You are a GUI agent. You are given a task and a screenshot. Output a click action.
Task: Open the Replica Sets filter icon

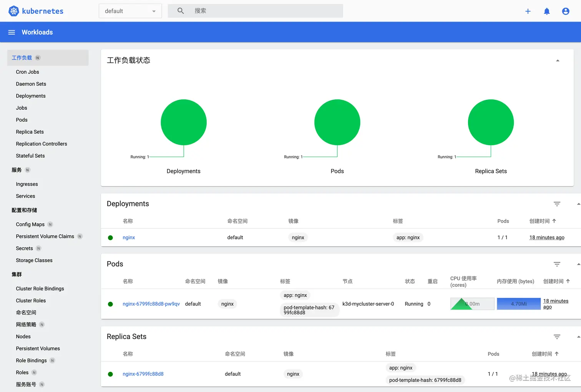point(557,337)
